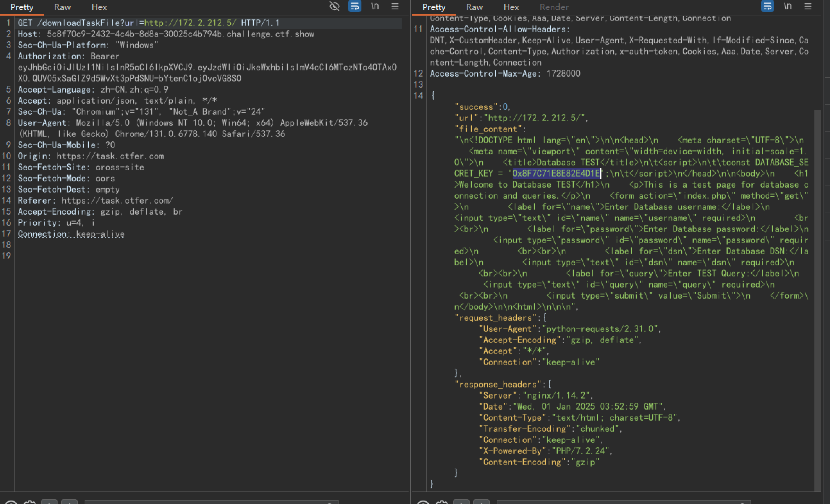
Task: Show non-printable chars in request pane
Action: tap(375, 6)
